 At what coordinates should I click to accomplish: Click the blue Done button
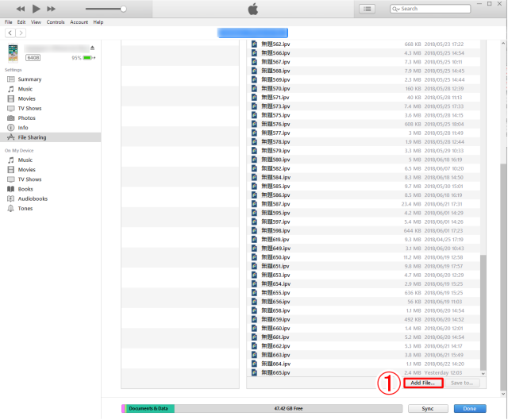tap(470, 408)
